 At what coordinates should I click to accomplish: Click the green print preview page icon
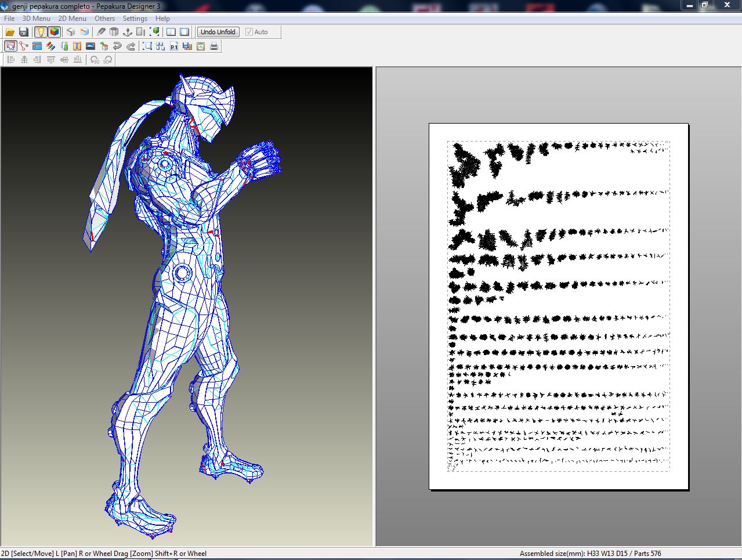tap(201, 46)
